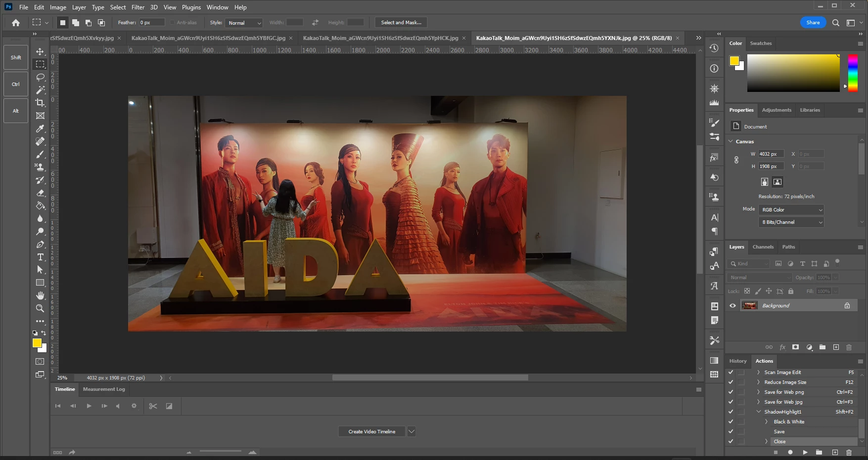Select the Eraser tool

[x=41, y=193]
